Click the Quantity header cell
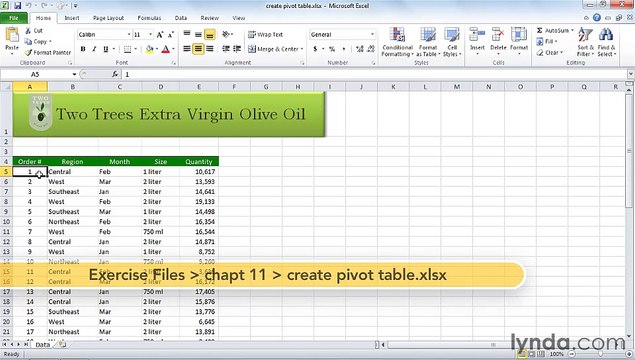Viewport: 635px width, 360px height. point(199,162)
